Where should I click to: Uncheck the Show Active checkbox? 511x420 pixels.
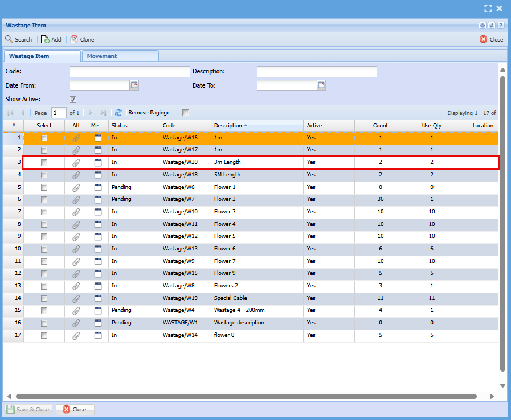coord(73,100)
